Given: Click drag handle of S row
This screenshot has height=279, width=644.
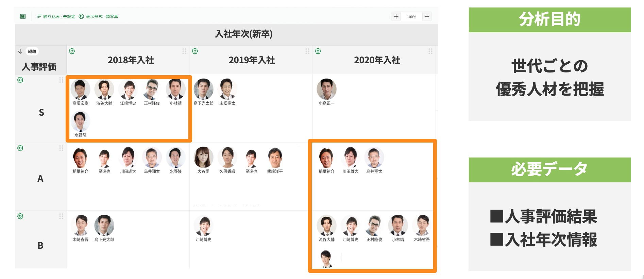Looking at the screenshot, I should click(61, 80).
